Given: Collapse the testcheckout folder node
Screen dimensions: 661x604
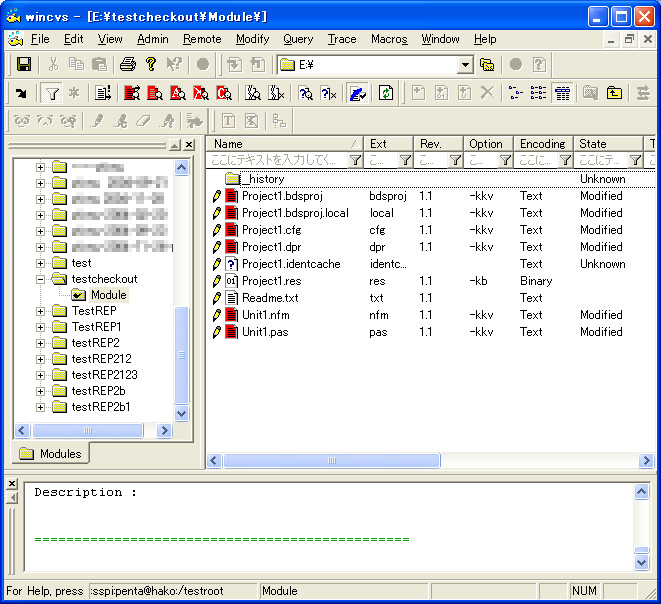Looking at the screenshot, I should pyautogui.click(x=40, y=279).
